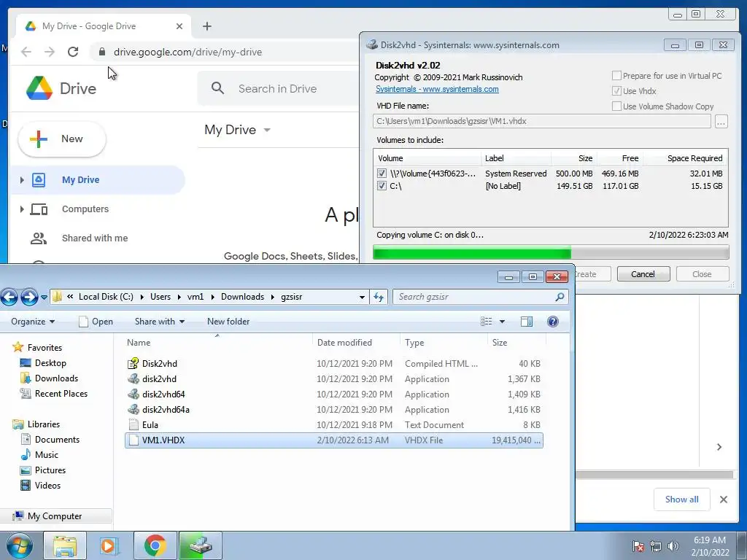Select the Disk2vhd help file icon
Viewport: 747px width, 560px height.
pyautogui.click(x=133, y=363)
